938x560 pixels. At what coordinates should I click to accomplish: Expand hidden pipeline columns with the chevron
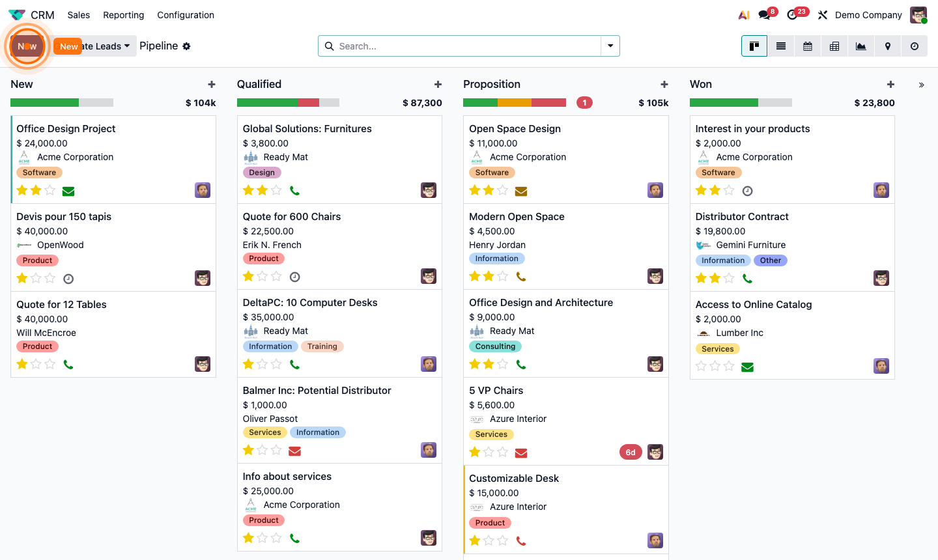point(921,84)
